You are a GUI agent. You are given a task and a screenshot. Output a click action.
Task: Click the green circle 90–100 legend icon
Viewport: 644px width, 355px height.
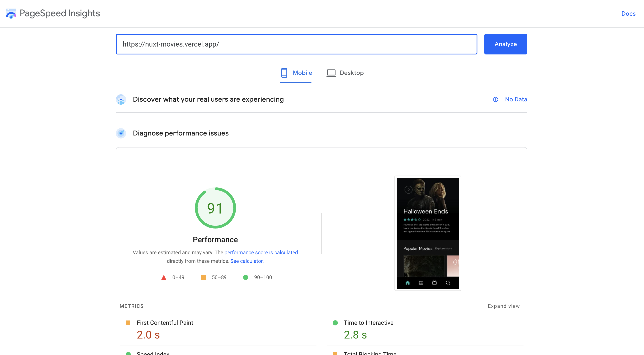(246, 277)
